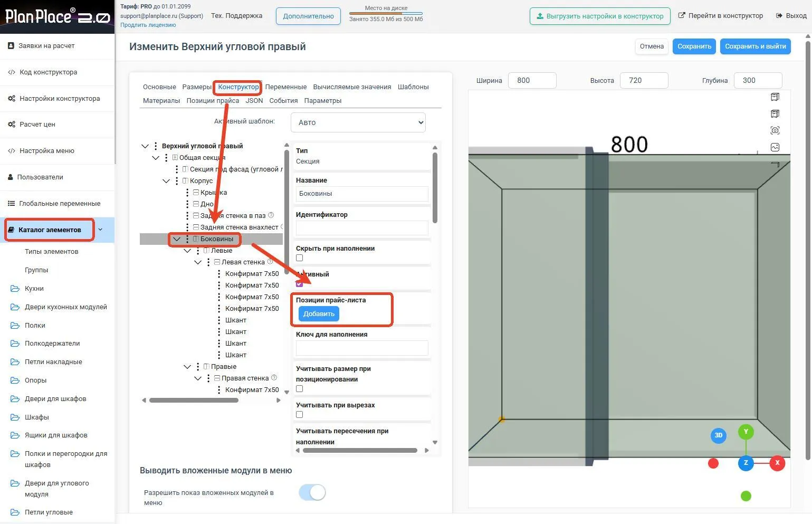Click Выгрузить настройки в конструктор button

[600, 16]
